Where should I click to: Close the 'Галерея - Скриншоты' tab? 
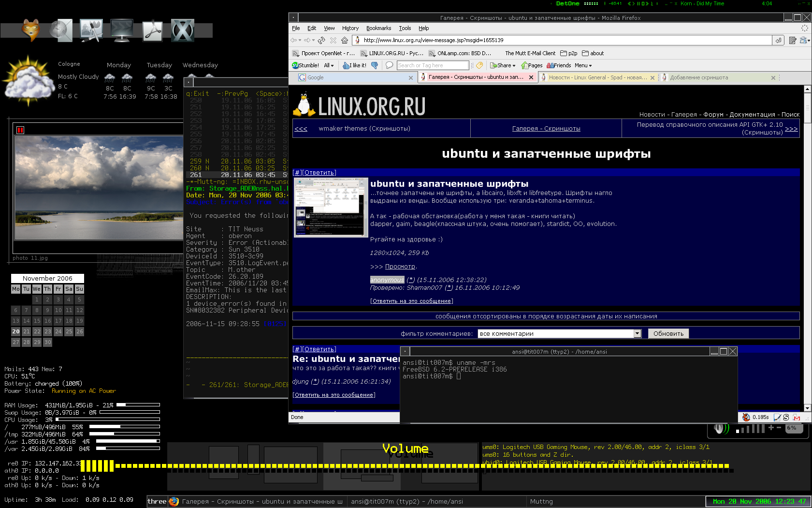click(531, 77)
